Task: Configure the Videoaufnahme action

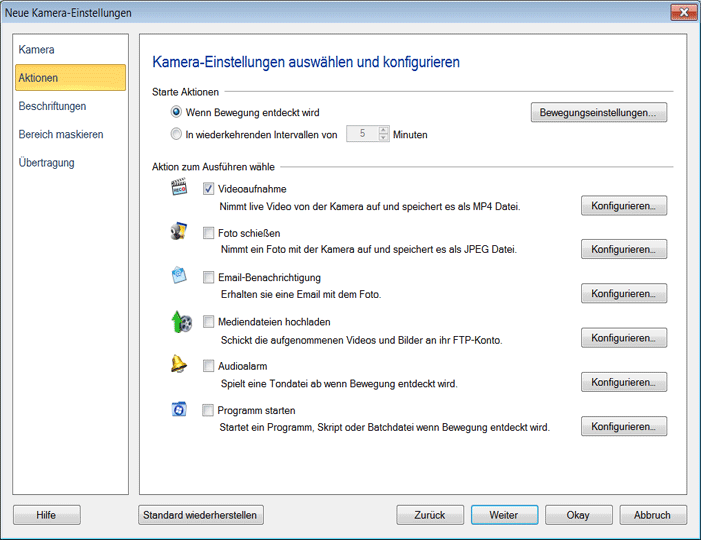Action: click(x=623, y=206)
